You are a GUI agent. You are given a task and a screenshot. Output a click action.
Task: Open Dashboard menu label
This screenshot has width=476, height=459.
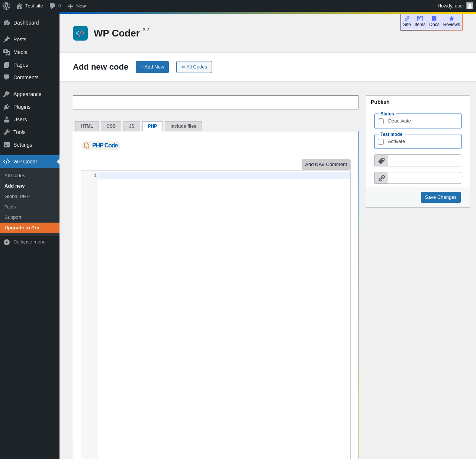pyautogui.click(x=26, y=23)
